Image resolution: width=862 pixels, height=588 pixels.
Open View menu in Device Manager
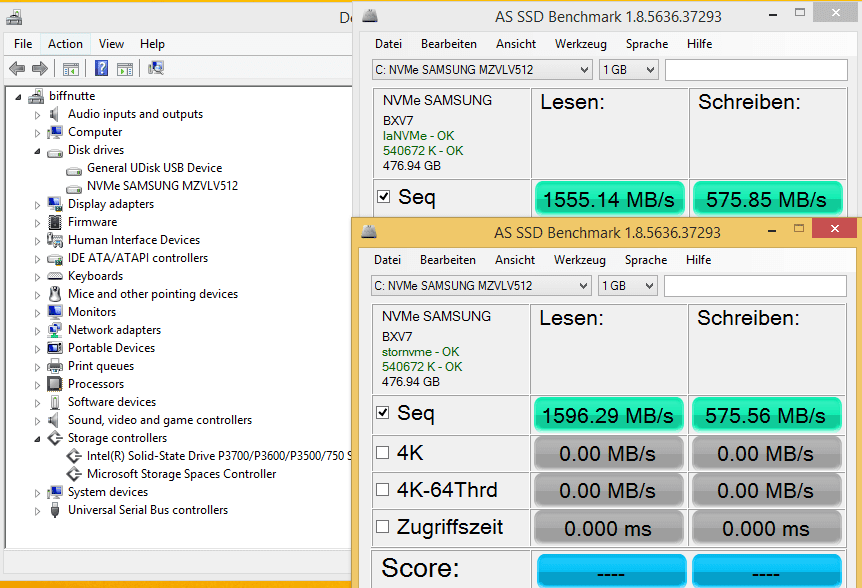111,44
